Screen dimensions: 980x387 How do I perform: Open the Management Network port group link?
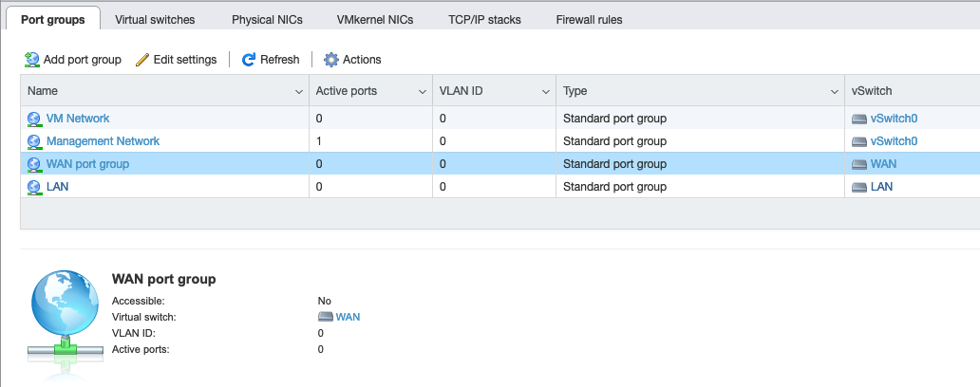103,141
